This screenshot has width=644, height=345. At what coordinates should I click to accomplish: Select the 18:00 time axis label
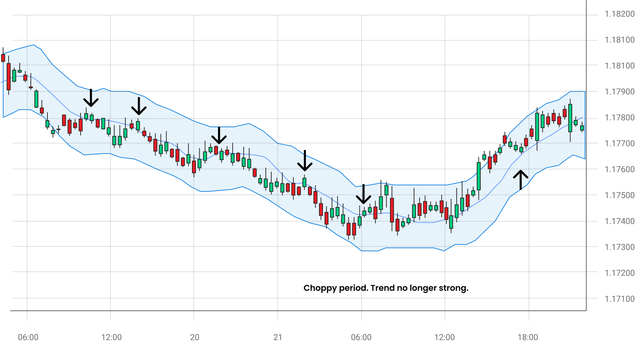pos(528,337)
